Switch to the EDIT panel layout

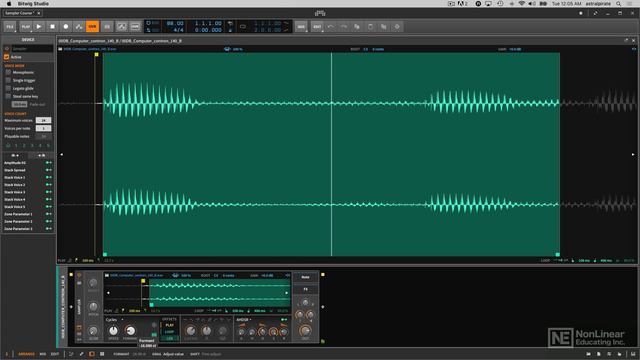pos(55,354)
